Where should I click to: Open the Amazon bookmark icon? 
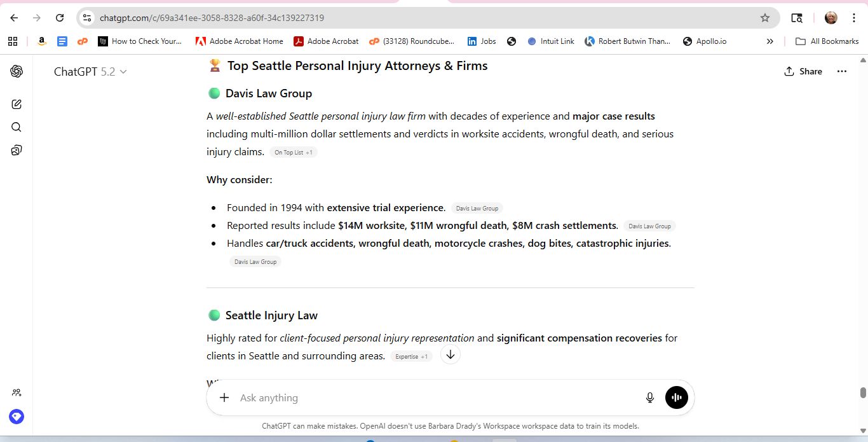(x=41, y=41)
